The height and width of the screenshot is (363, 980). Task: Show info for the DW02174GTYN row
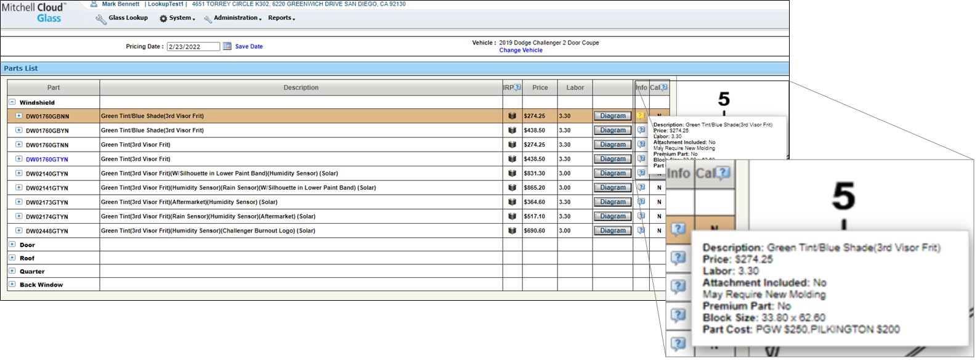[x=641, y=216]
